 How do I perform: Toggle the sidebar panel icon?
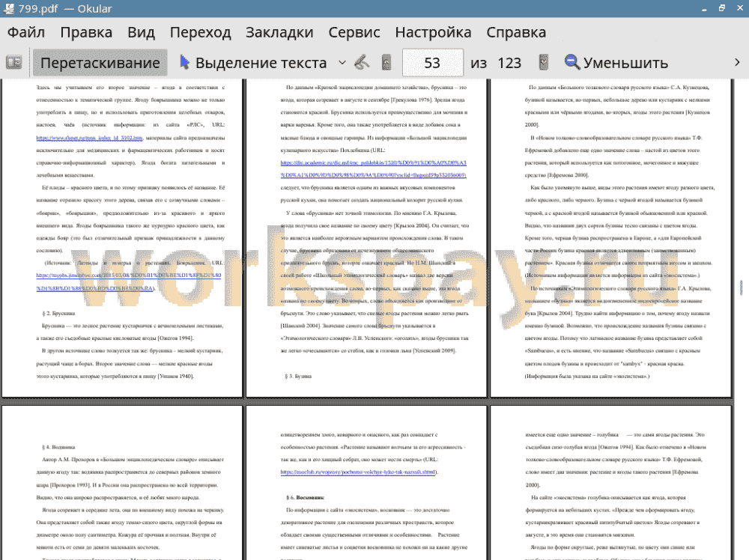point(13,63)
